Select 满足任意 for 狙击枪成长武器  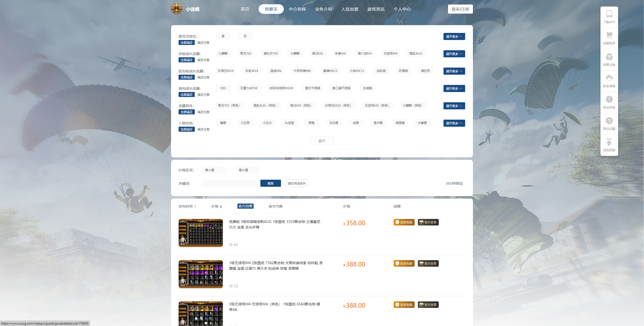[x=203, y=77]
